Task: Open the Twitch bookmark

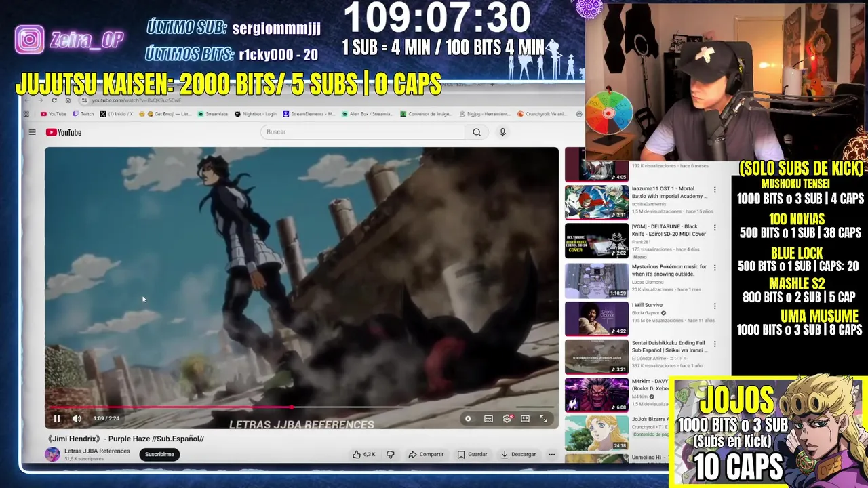Action: pyautogui.click(x=83, y=114)
